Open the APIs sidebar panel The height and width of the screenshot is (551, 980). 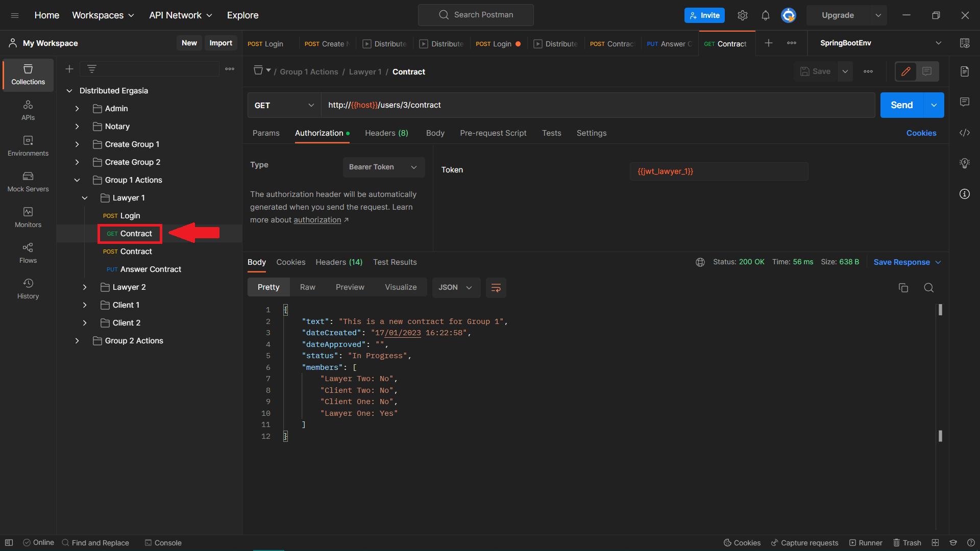(x=28, y=111)
